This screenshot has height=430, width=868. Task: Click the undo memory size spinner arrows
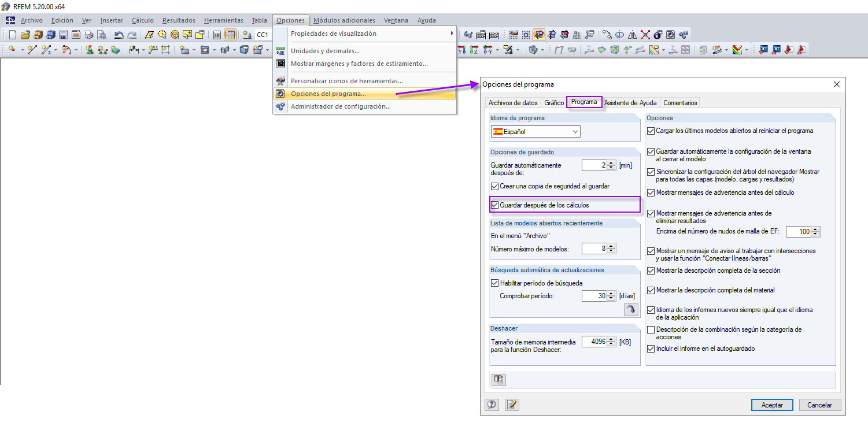(x=611, y=342)
